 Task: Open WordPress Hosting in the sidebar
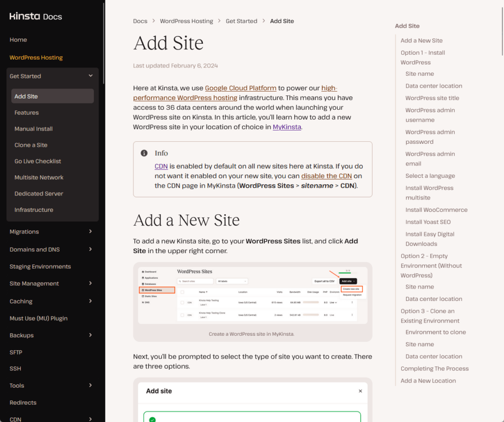coord(36,58)
